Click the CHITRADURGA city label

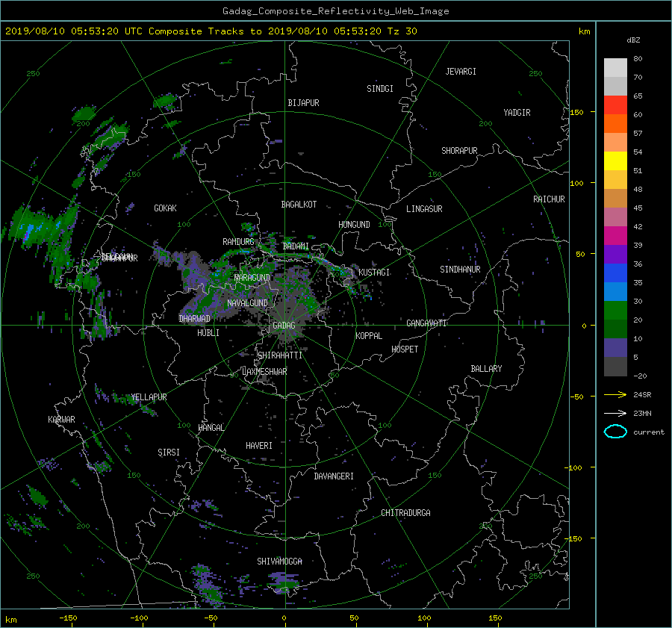405,513
